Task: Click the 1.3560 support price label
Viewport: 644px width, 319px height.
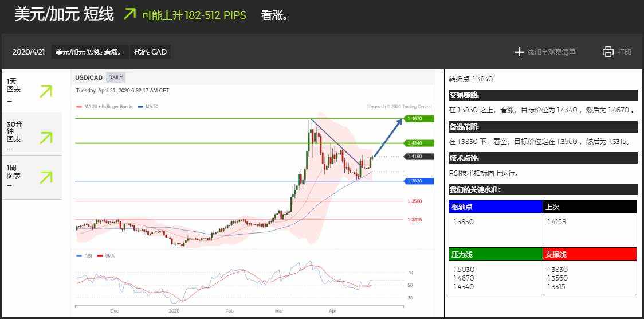Action: [414, 201]
